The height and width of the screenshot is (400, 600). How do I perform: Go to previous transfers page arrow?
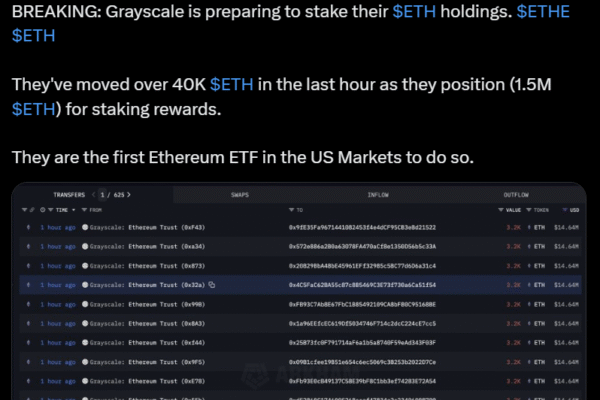pos(94,195)
